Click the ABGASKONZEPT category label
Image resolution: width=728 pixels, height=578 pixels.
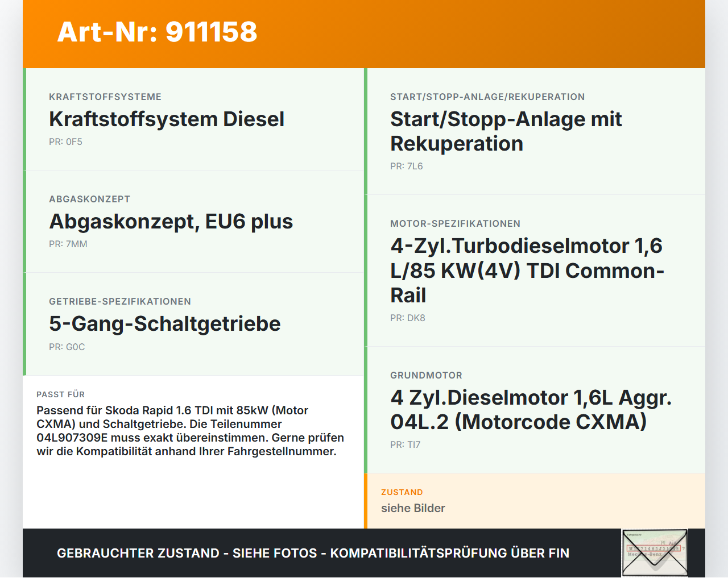(x=89, y=199)
